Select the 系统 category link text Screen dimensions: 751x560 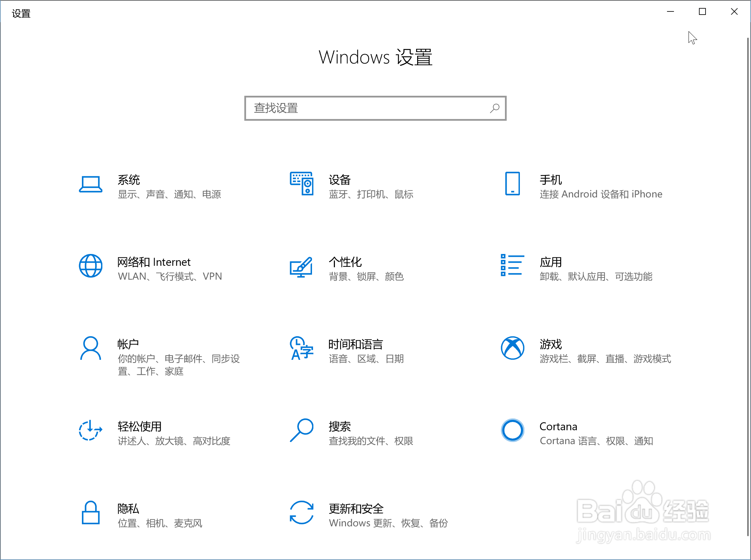pyautogui.click(x=128, y=180)
